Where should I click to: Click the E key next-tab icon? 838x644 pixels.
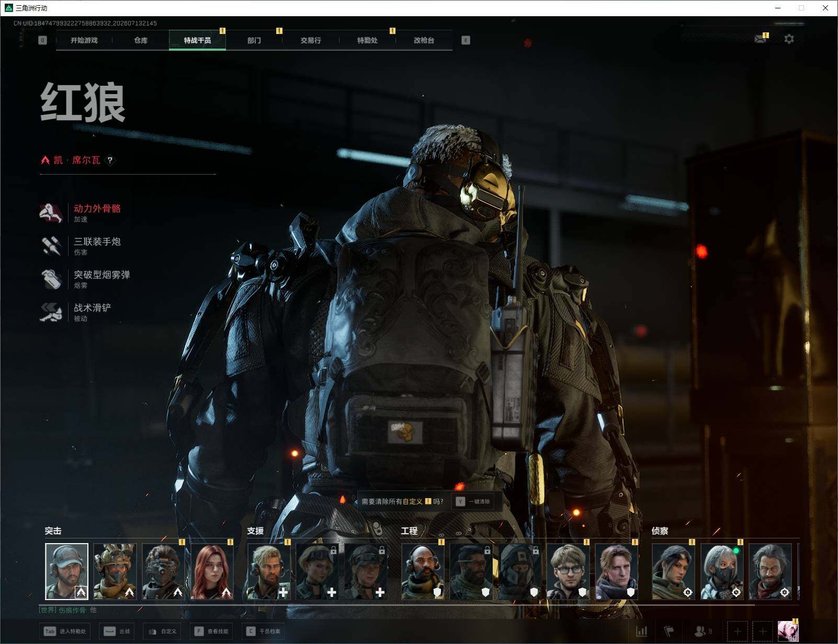coord(466,40)
